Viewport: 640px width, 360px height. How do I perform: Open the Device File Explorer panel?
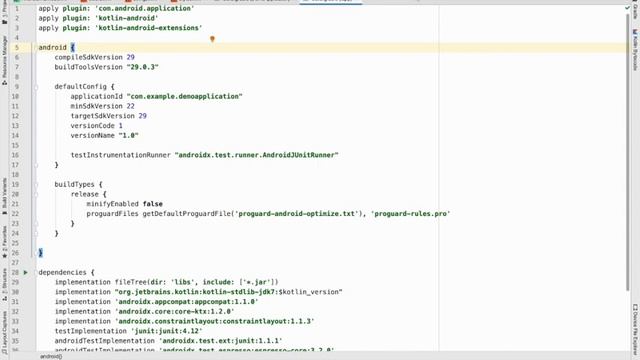tap(635, 330)
